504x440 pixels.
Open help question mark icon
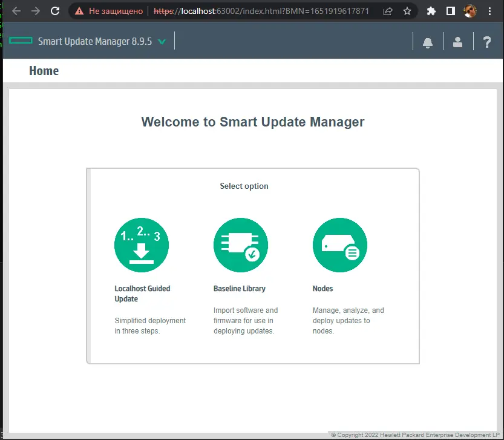pyautogui.click(x=487, y=42)
